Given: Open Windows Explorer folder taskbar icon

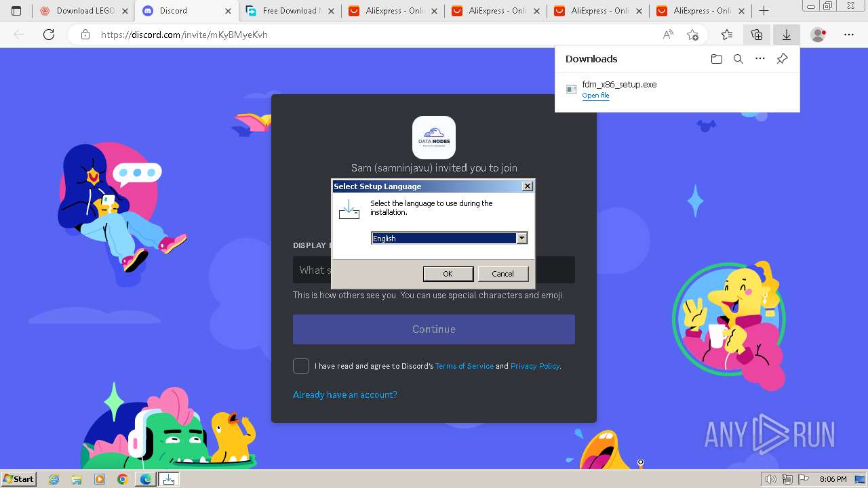Looking at the screenshot, I should coord(77,479).
